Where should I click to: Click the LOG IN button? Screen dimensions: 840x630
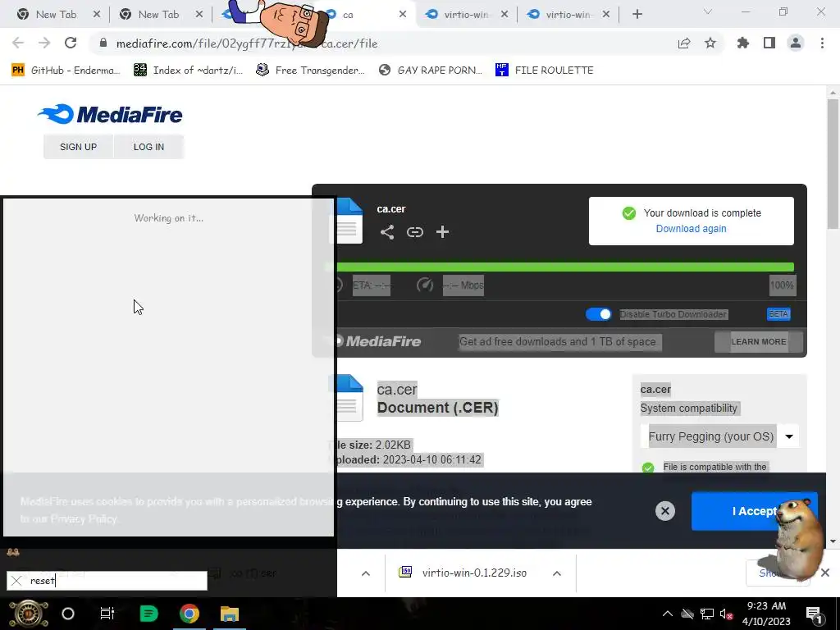(148, 147)
